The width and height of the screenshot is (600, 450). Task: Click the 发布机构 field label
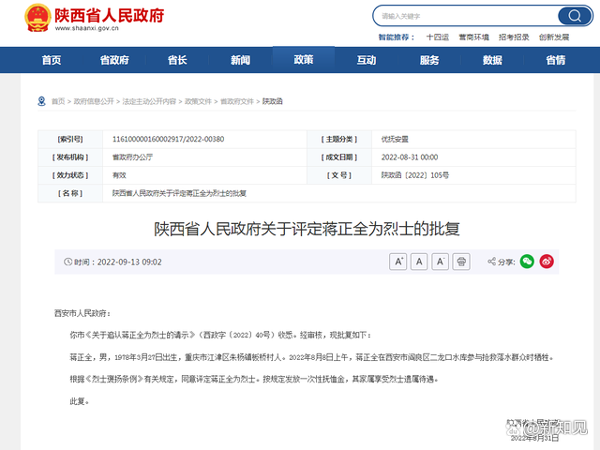pos(70,157)
